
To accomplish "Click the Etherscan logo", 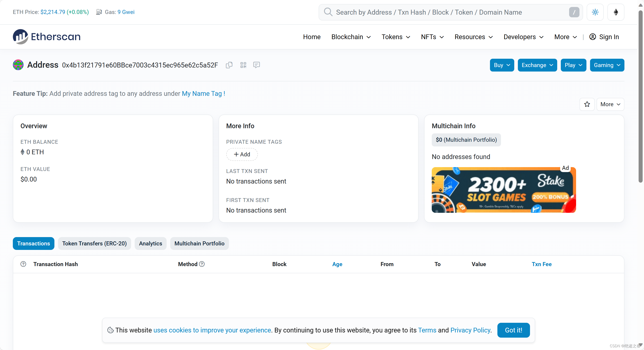I will (47, 37).
